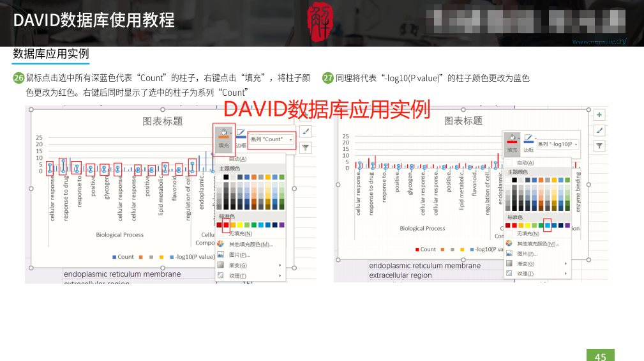Click the 填充 fill bucket in left chart
The height and width of the screenshot is (361, 644).
tap(223, 134)
